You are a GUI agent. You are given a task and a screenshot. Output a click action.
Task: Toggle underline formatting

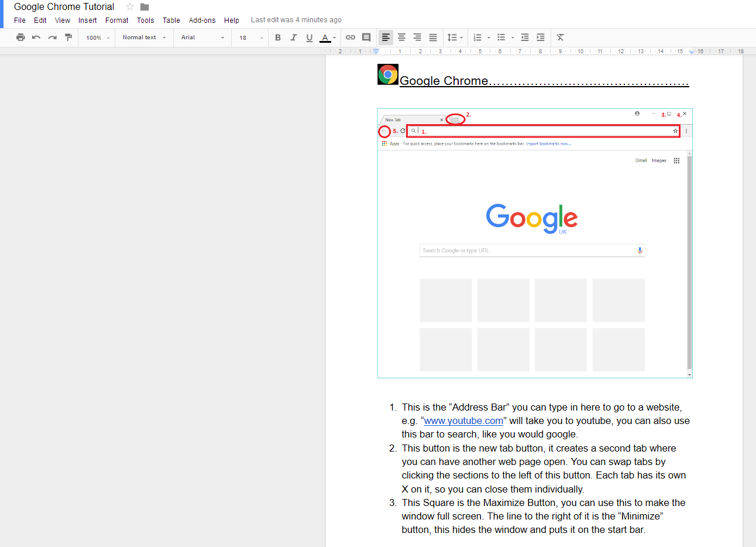(310, 37)
